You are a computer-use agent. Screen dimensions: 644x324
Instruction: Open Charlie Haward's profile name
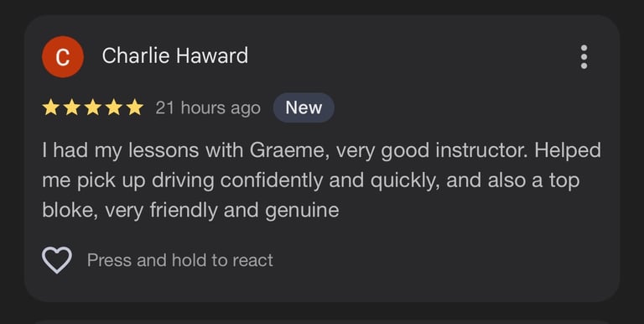pos(175,55)
